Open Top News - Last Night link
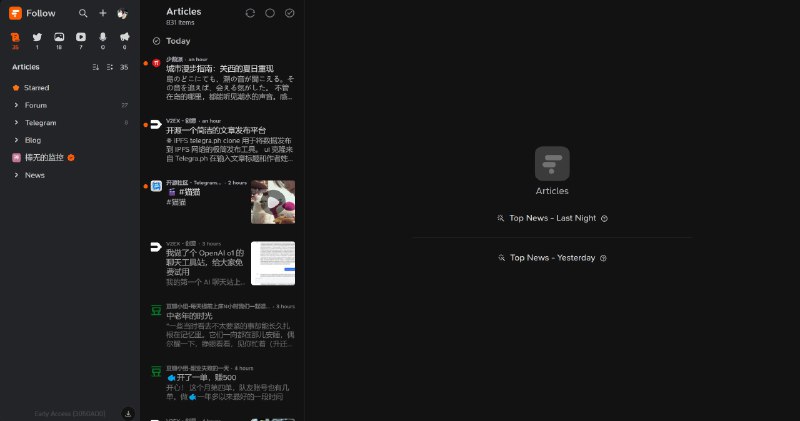Screen dimensions: 800x421 tap(552, 217)
